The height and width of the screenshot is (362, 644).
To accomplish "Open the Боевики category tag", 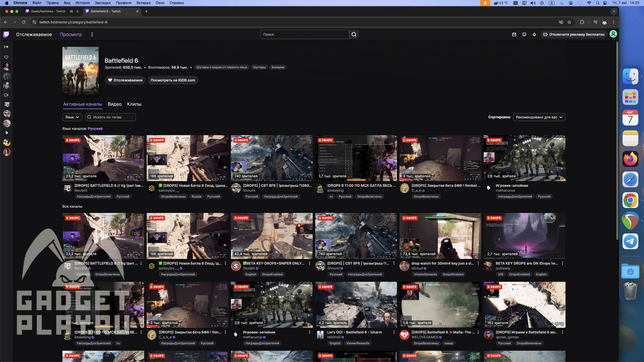I will click(278, 67).
